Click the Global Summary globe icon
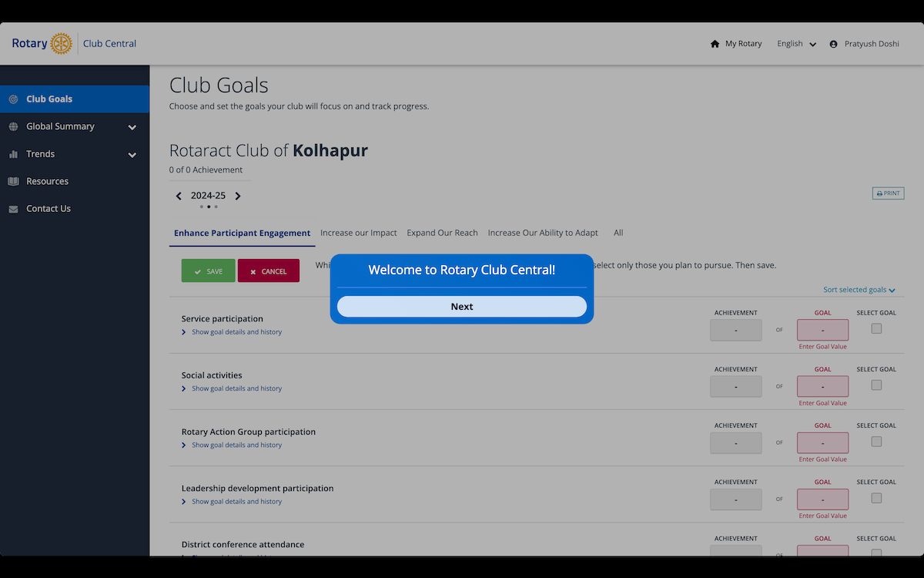The image size is (924, 578). pyautogui.click(x=13, y=126)
